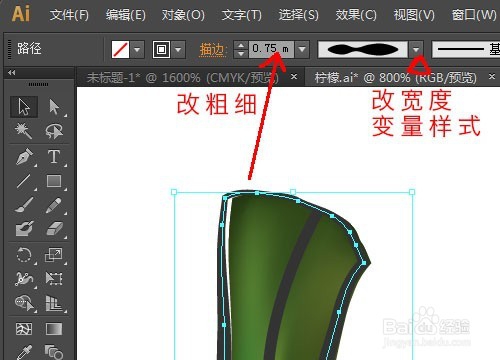Open the 编辑(E) menu
The width and height of the screenshot is (500, 360).
126,15
